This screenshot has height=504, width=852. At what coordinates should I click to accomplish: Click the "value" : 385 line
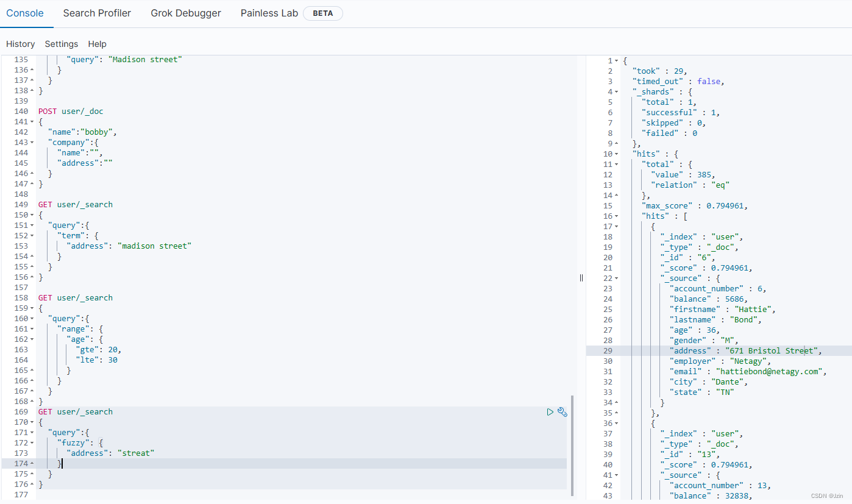(x=683, y=175)
